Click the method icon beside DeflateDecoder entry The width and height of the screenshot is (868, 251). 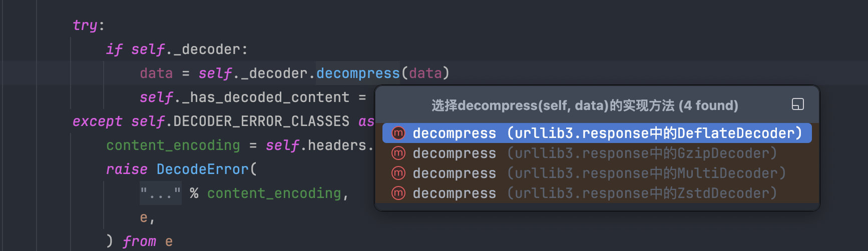click(398, 133)
